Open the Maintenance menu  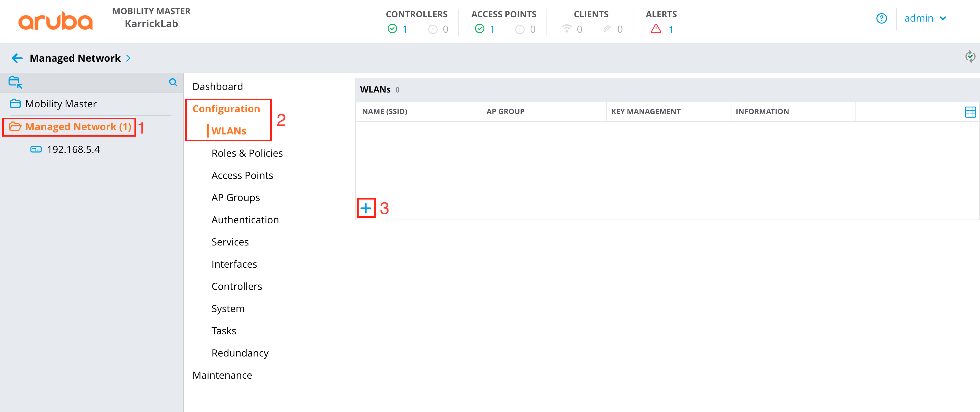[222, 376]
